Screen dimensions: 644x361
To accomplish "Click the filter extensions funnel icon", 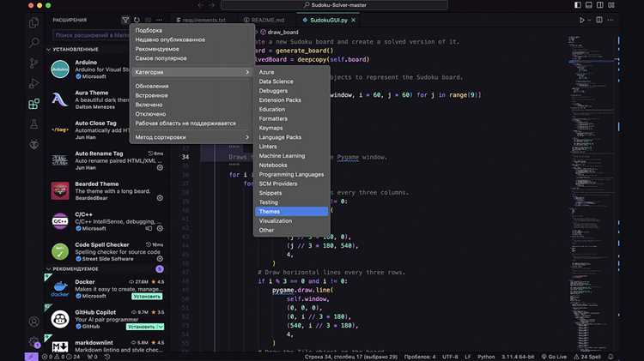I will tap(125, 20).
